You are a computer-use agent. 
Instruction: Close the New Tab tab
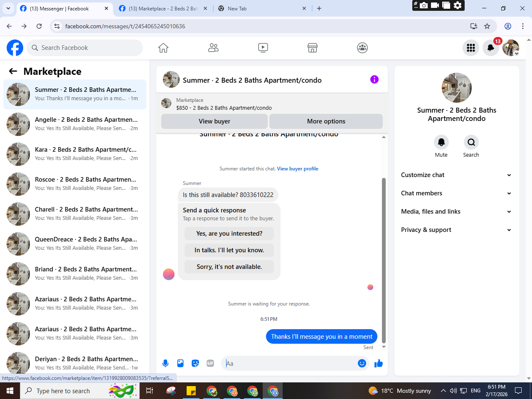click(x=304, y=8)
